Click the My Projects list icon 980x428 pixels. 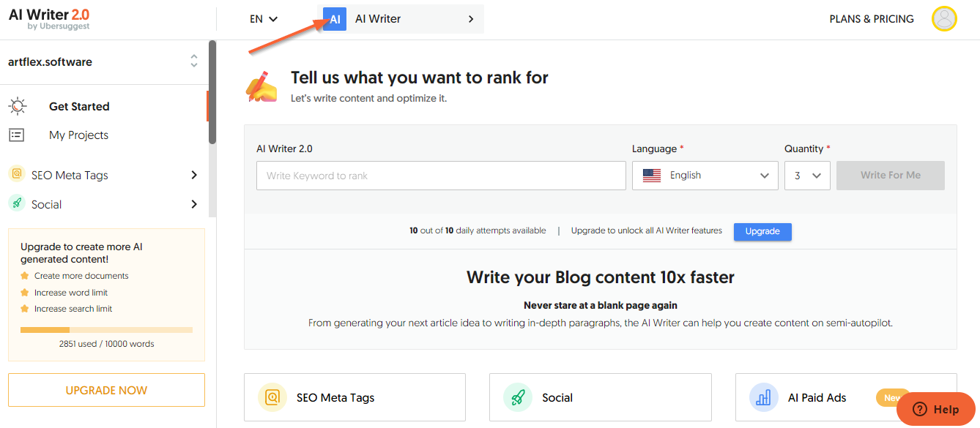16,135
